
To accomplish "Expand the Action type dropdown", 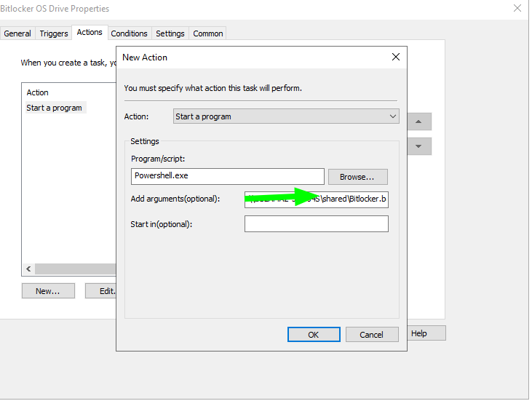I will pos(286,116).
